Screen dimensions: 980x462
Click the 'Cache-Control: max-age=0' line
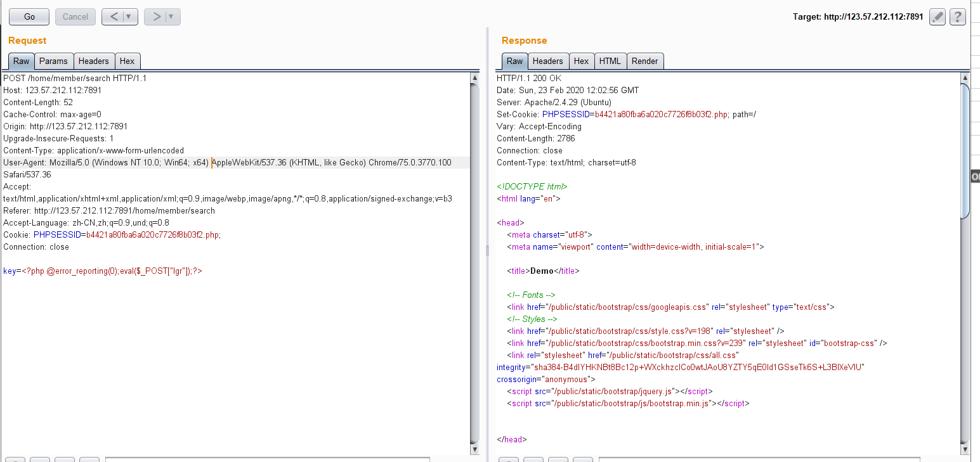pos(52,115)
